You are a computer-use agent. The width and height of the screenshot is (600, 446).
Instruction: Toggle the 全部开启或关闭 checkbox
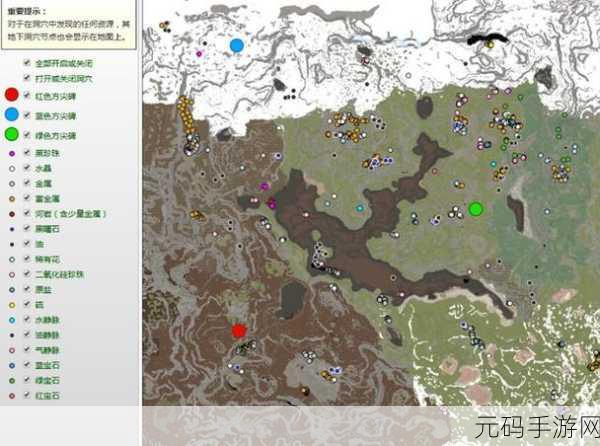(27, 63)
